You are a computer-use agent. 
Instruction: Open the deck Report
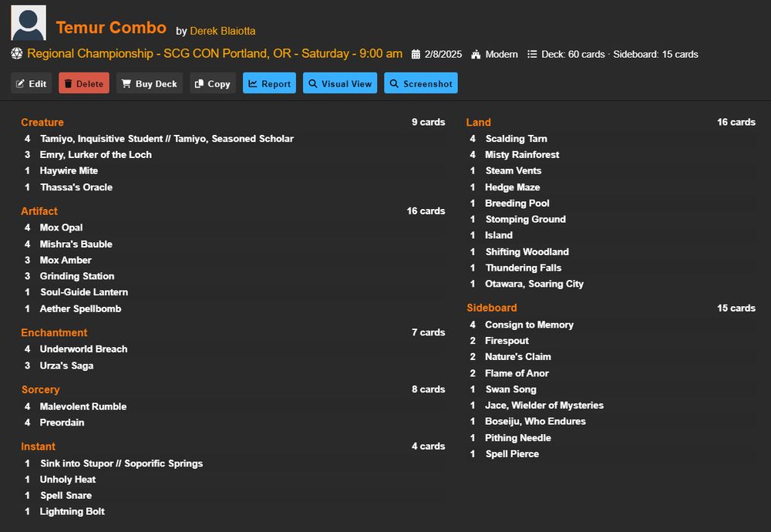point(269,83)
